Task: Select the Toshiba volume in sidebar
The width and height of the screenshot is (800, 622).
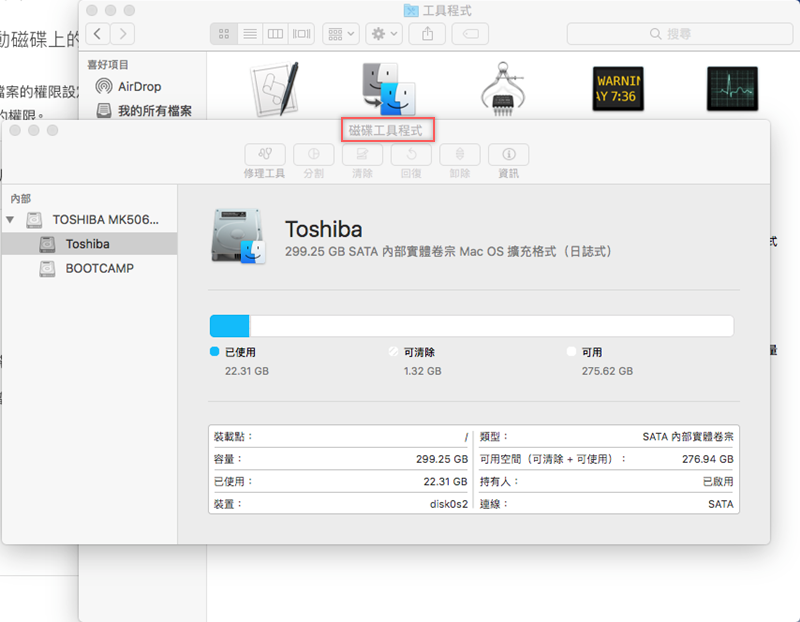Action: point(90,244)
